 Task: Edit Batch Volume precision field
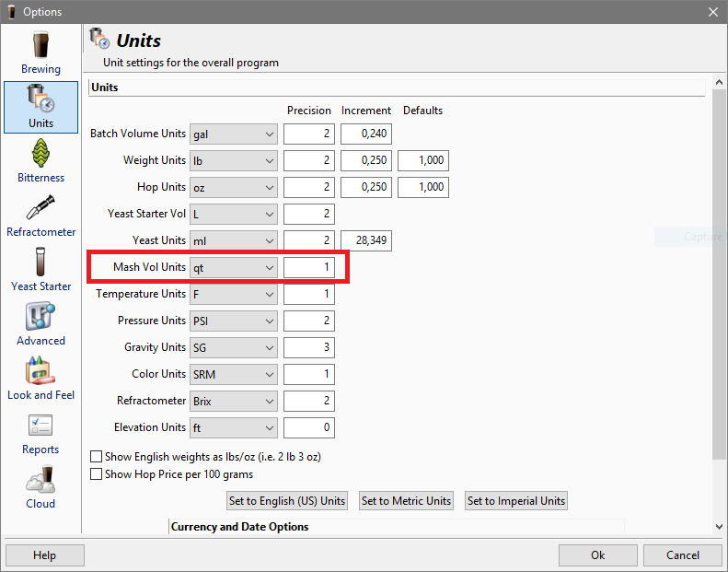coord(309,134)
